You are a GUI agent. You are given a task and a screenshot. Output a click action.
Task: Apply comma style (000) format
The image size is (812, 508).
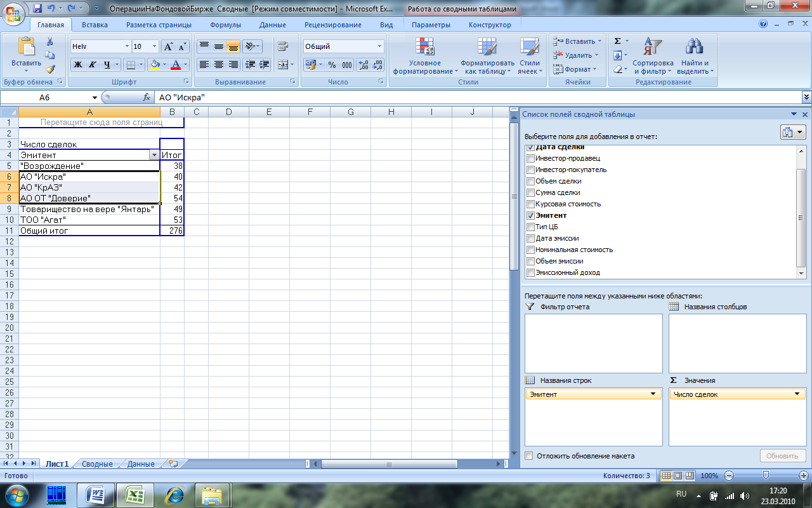(347, 65)
